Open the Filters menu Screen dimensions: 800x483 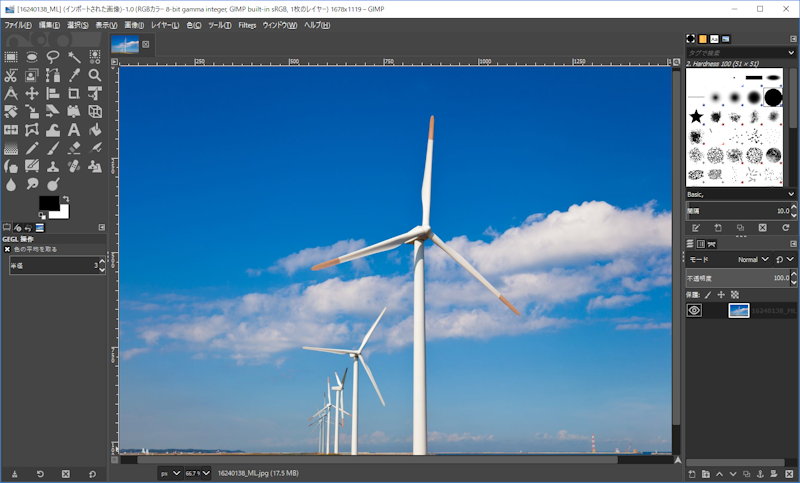[247, 24]
